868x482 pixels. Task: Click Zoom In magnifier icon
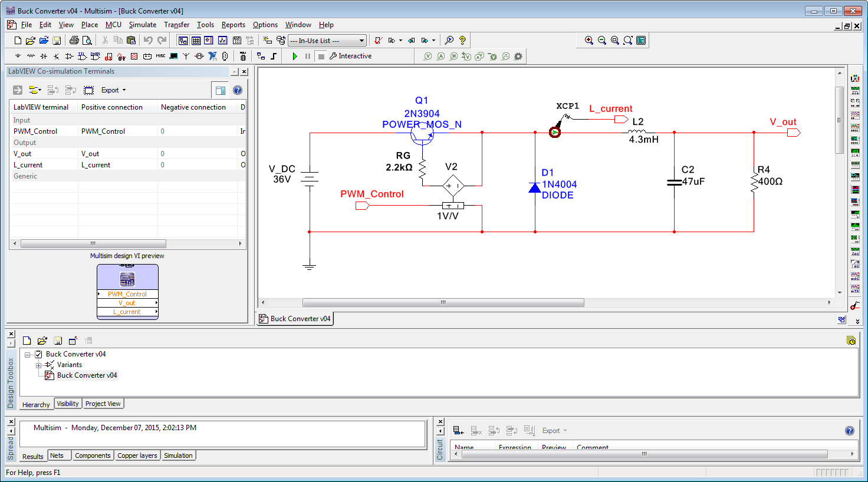tap(589, 41)
